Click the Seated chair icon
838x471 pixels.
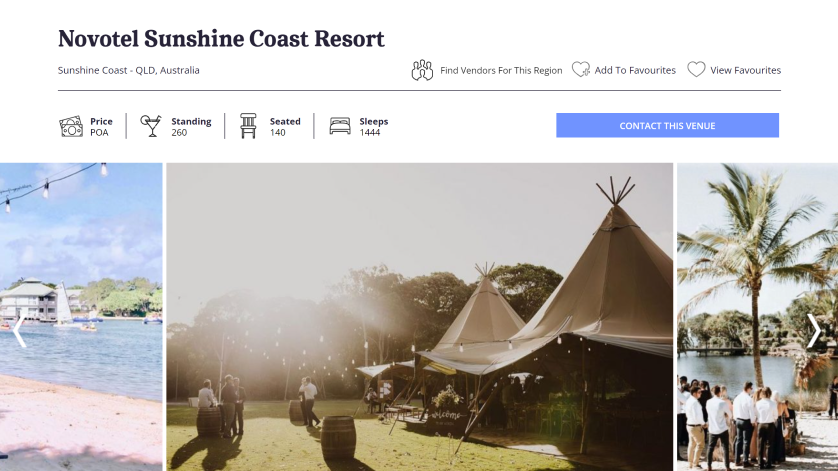pos(248,126)
